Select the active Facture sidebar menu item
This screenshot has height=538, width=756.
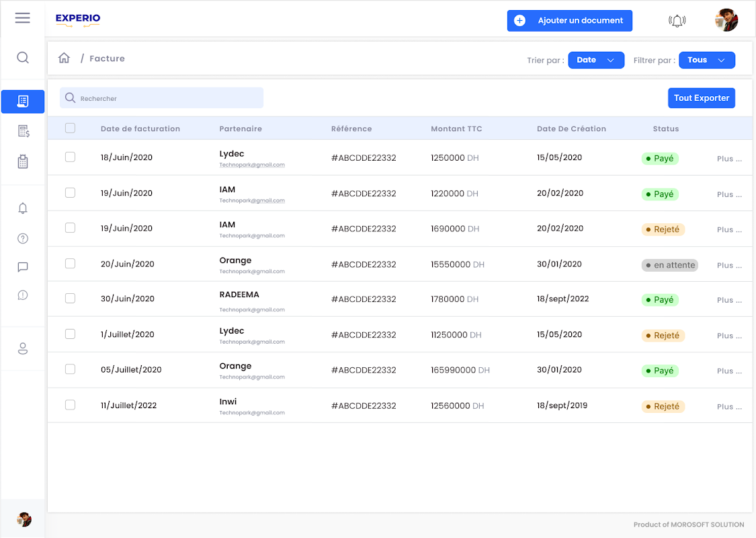tap(23, 102)
